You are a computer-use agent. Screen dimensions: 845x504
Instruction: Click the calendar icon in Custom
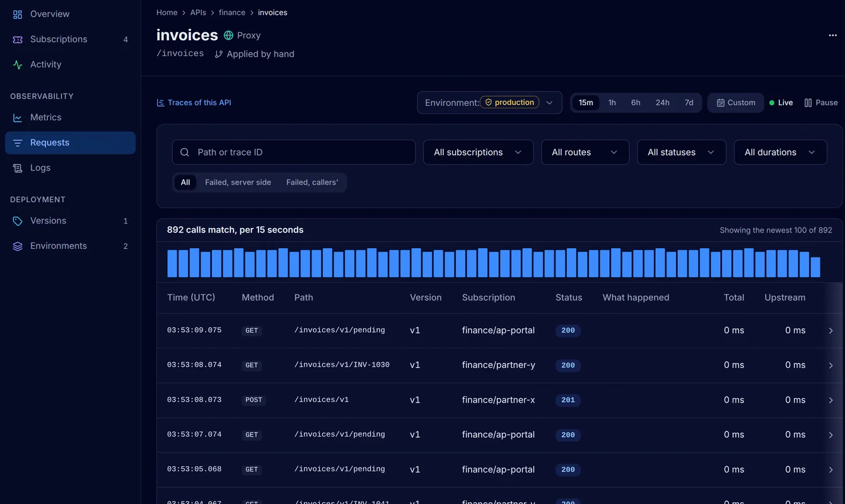coord(720,103)
